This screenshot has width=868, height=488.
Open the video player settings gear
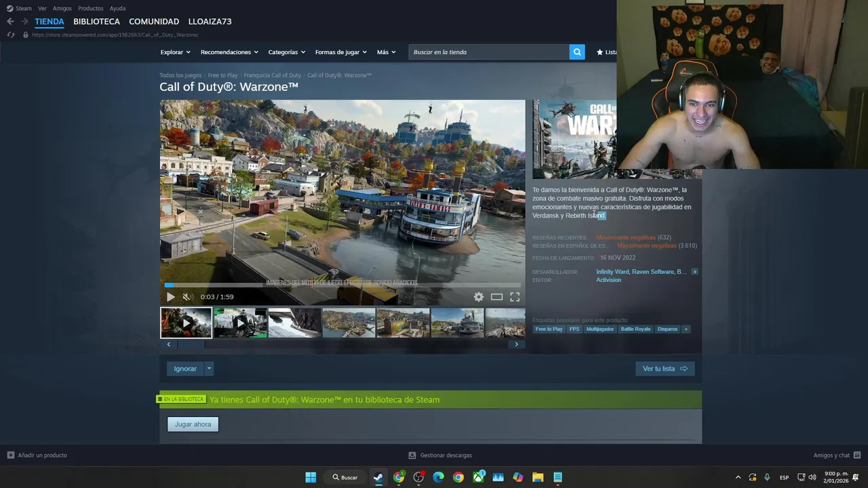point(479,297)
